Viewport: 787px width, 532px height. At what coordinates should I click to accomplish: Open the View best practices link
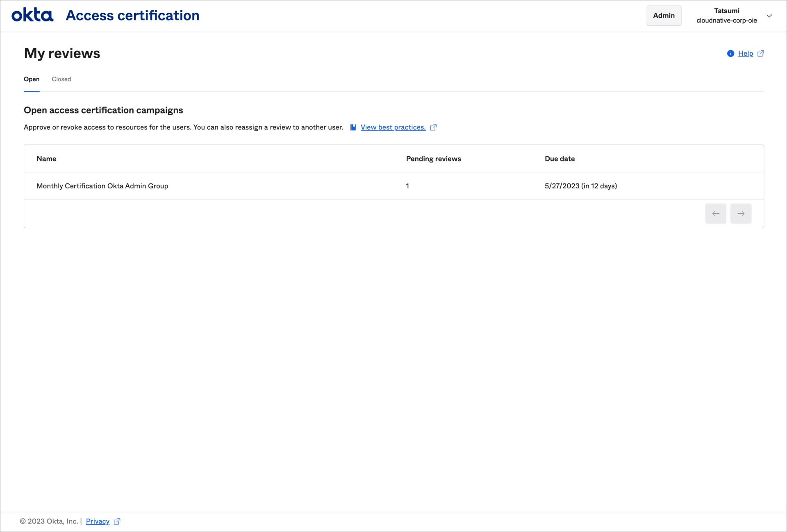click(x=393, y=127)
